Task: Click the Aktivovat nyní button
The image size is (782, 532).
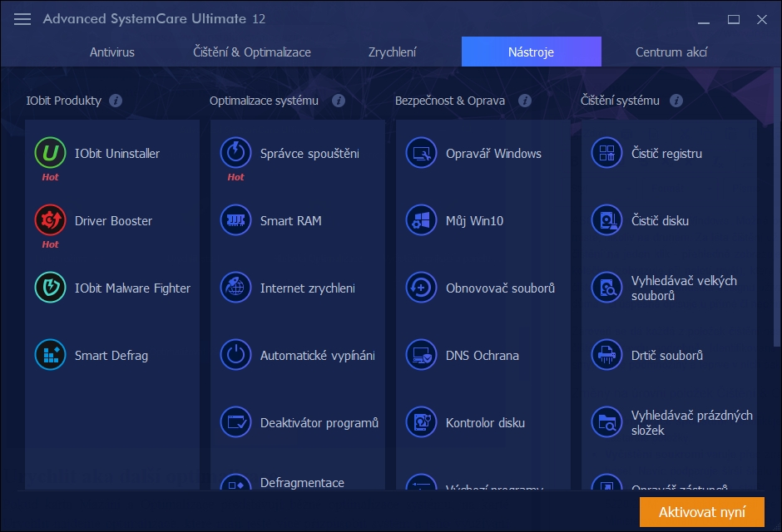Action: [702, 512]
